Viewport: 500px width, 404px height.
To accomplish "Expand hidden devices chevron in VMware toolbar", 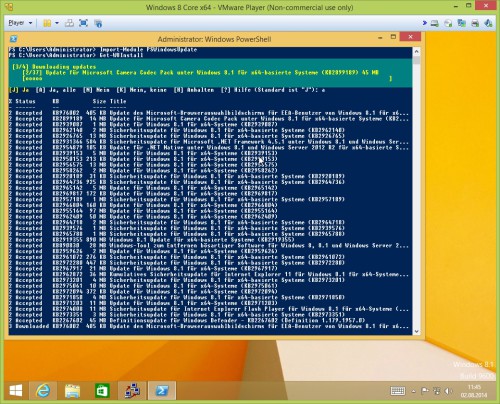I will pos(424,23).
